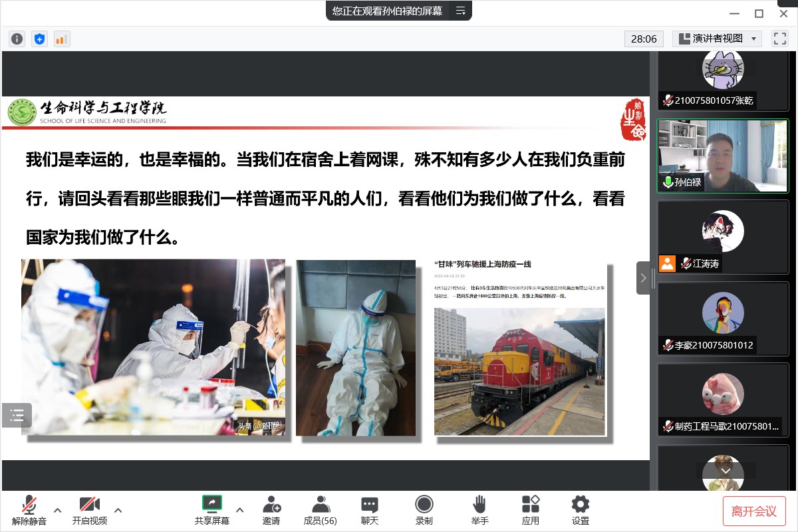Expand audio options arrow beside unmute
The image size is (798, 532).
(x=58, y=510)
